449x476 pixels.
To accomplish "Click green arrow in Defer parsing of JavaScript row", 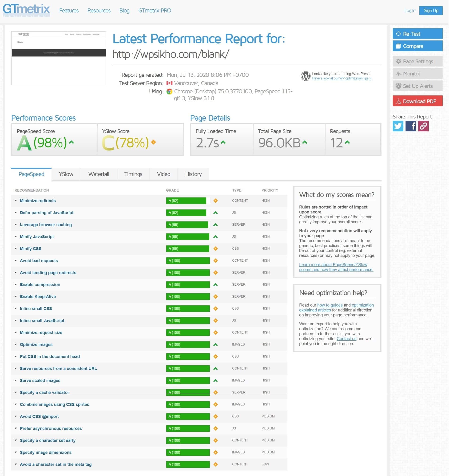I will click(x=216, y=213).
